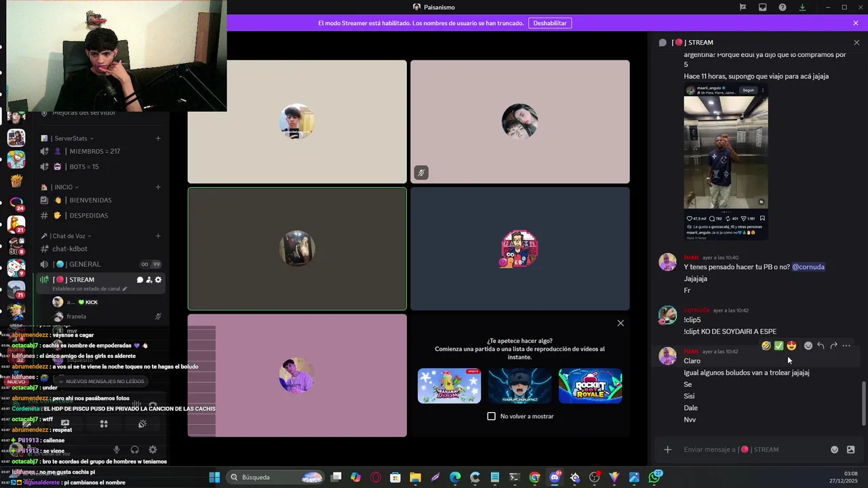Close the STREAM chat side panel
The image size is (868, 488).
tap(856, 42)
